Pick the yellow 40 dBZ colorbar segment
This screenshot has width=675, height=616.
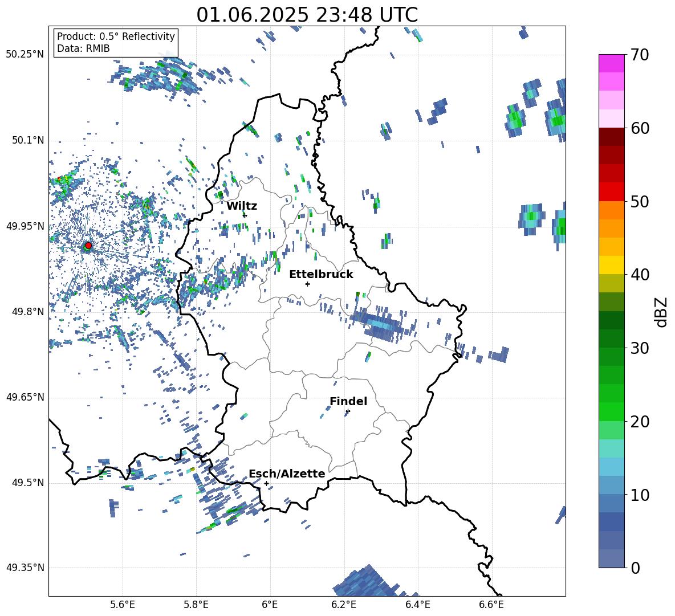point(611,266)
